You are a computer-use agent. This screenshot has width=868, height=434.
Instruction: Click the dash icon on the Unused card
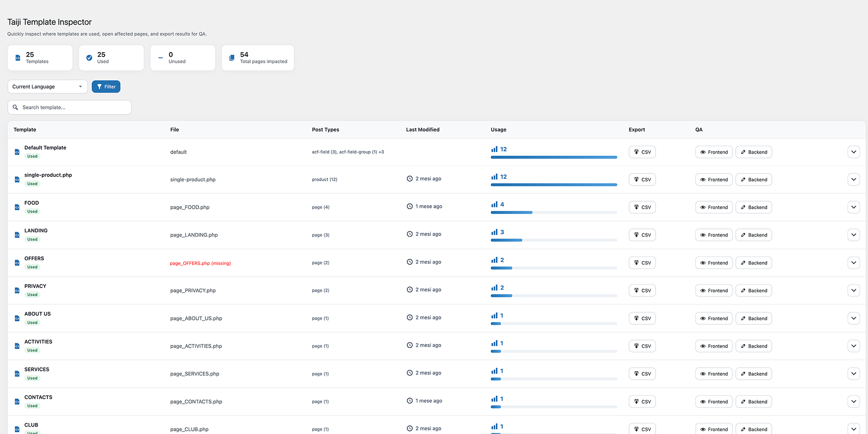161,57
